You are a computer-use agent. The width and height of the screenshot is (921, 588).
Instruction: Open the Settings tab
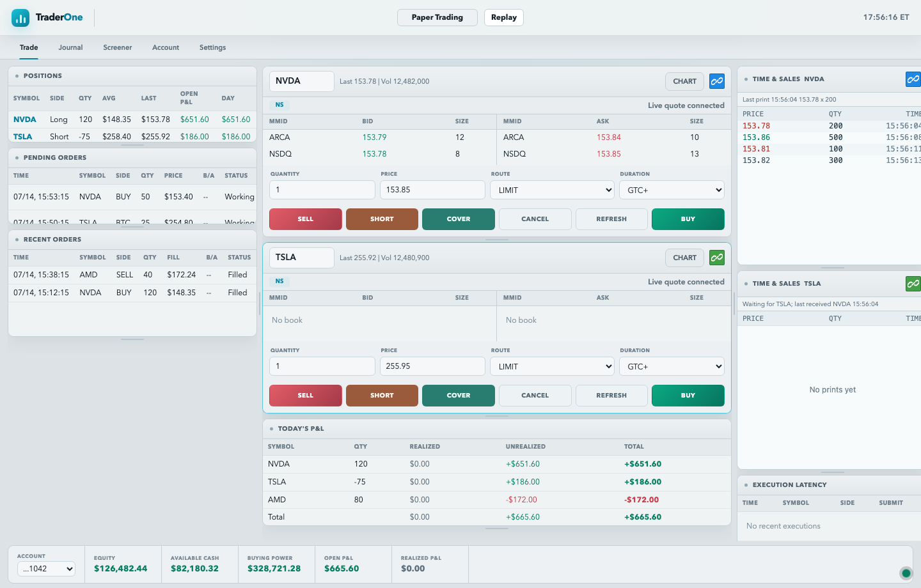point(212,47)
